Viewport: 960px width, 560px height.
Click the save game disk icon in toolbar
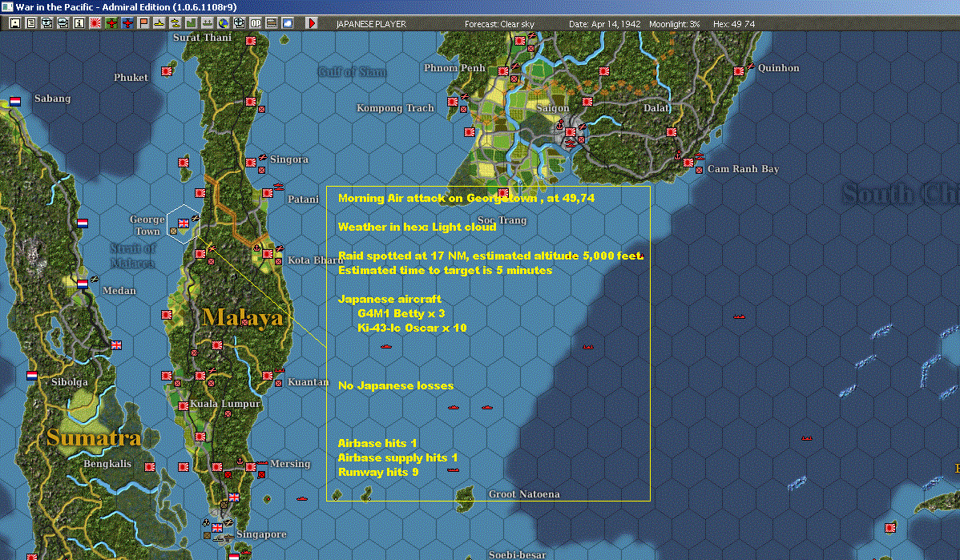pos(15,23)
